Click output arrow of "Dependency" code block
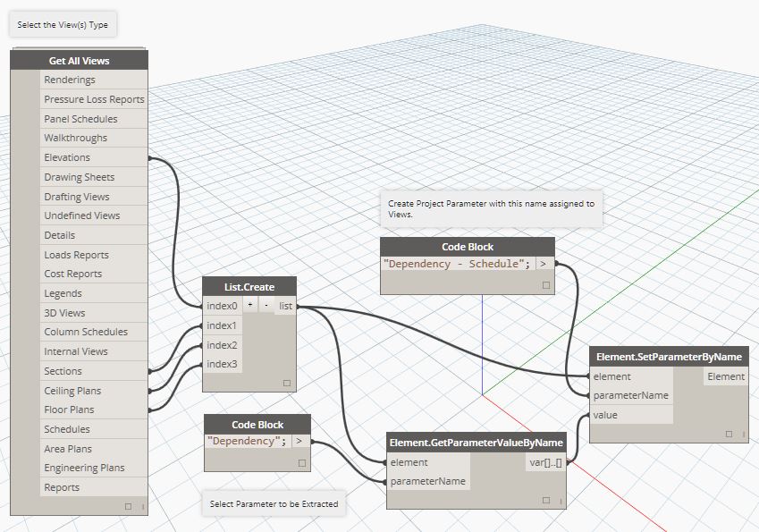 click(299, 441)
